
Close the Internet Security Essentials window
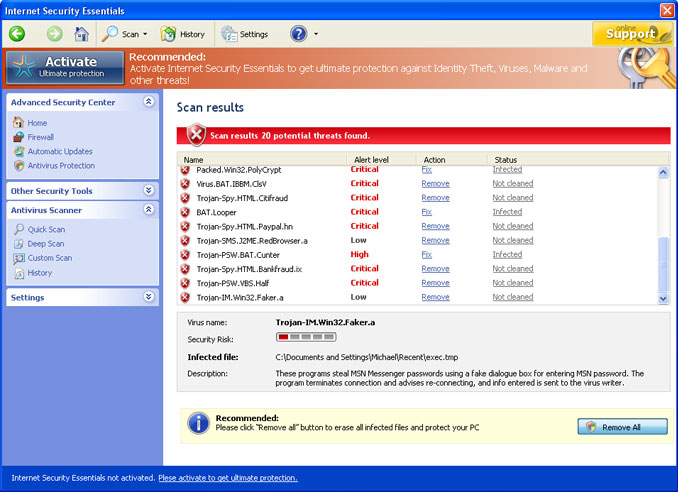pos(666,10)
